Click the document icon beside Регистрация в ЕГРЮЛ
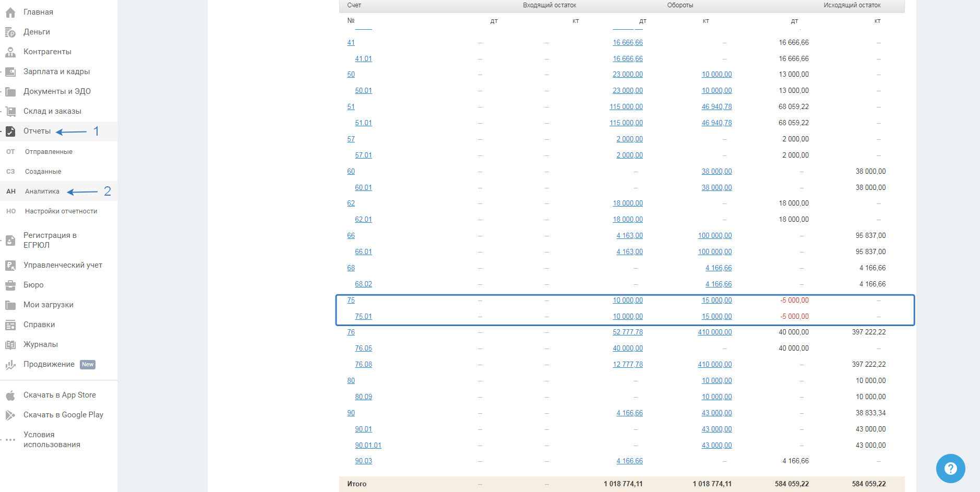 [x=10, y=241]
